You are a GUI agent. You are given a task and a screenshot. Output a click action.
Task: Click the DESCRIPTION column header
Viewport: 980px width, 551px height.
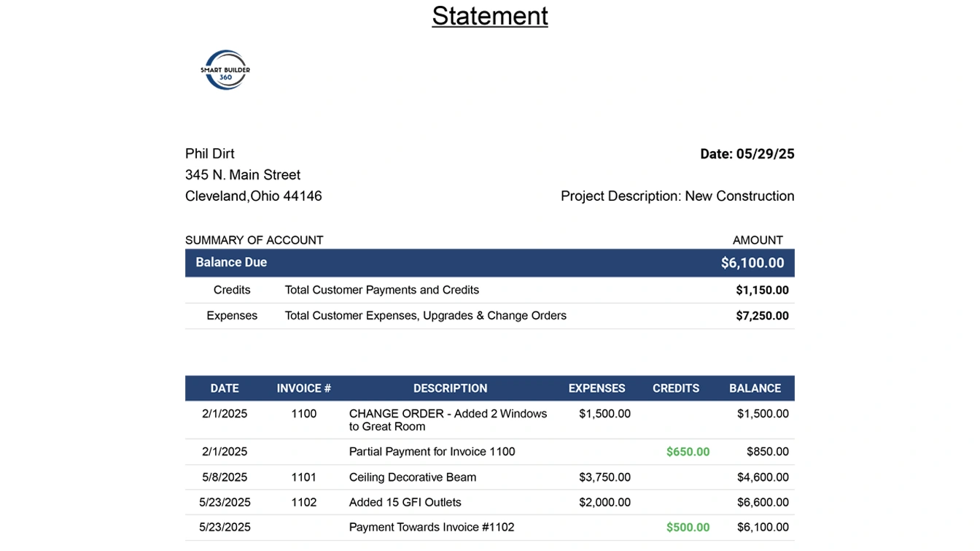(x=450, y=388)
